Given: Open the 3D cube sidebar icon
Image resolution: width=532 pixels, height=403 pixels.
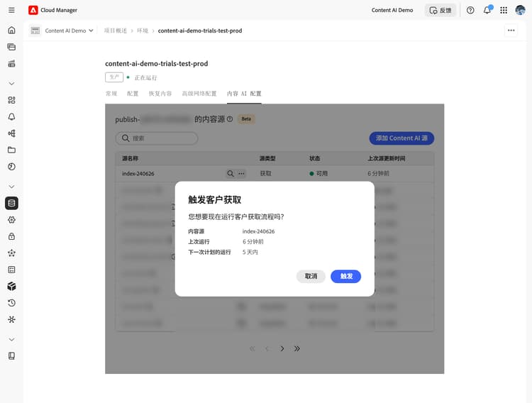Looking at the screenshot, I should coord(11,287).
